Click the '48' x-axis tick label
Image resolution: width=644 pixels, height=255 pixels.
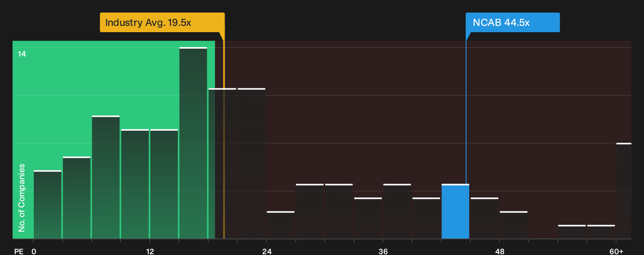pos(499,251)
